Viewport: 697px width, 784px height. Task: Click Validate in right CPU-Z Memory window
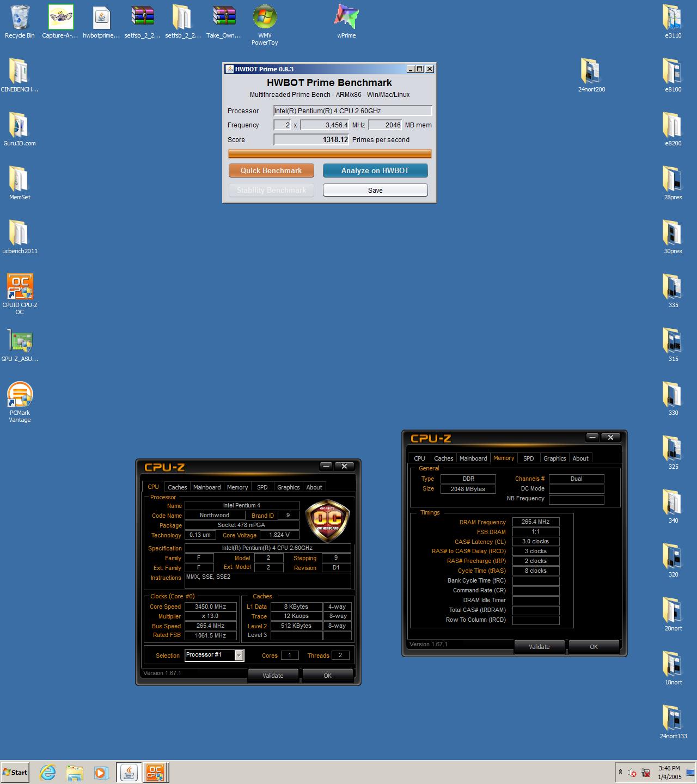539,647
